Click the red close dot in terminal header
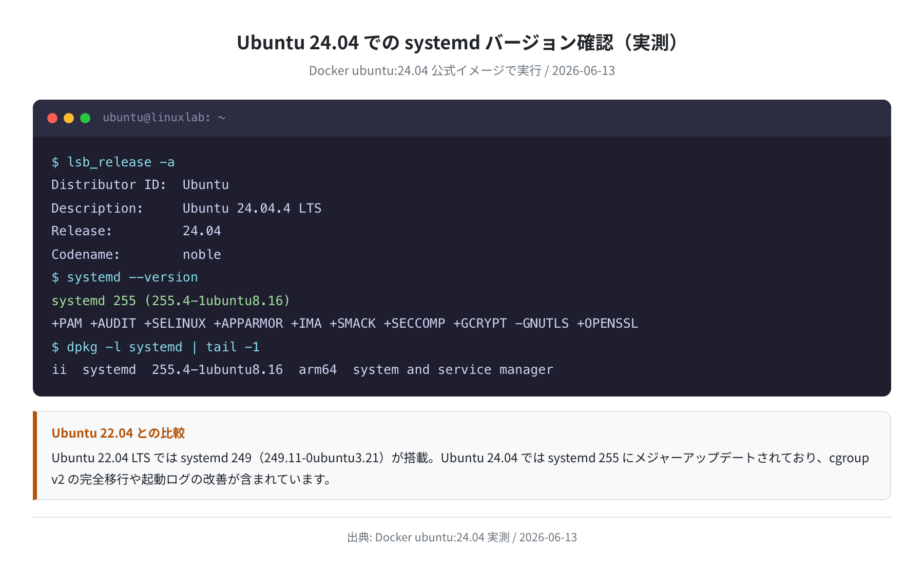 52,118
